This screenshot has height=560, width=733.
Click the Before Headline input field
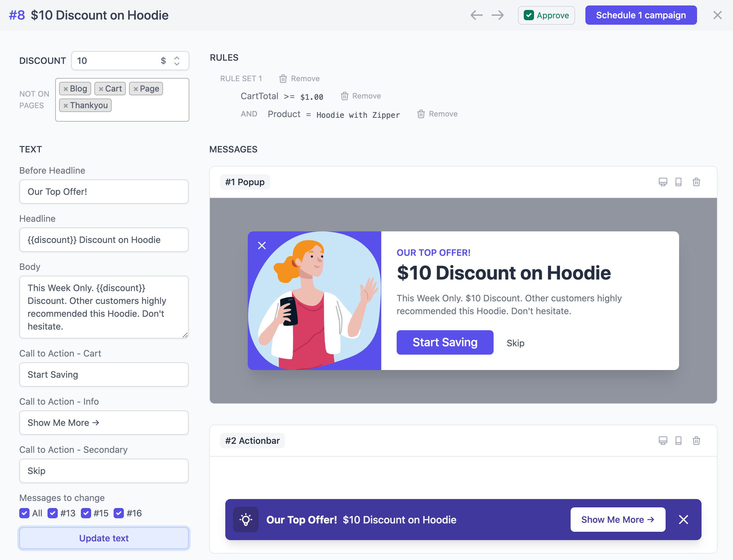[104, 192]
